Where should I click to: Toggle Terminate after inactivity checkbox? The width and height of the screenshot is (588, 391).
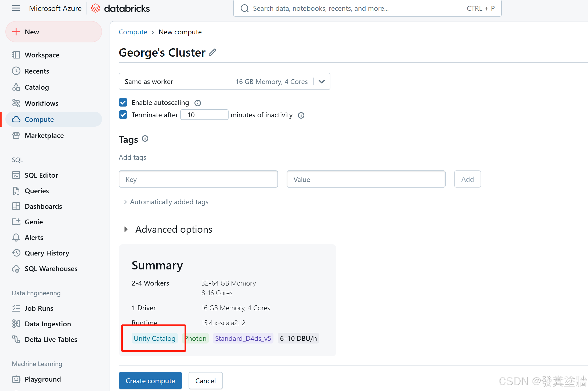(124, 114)
